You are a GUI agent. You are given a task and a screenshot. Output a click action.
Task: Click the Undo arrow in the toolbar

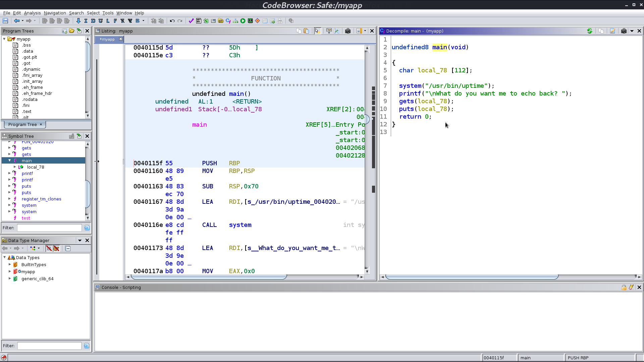(x=172, y=21)
